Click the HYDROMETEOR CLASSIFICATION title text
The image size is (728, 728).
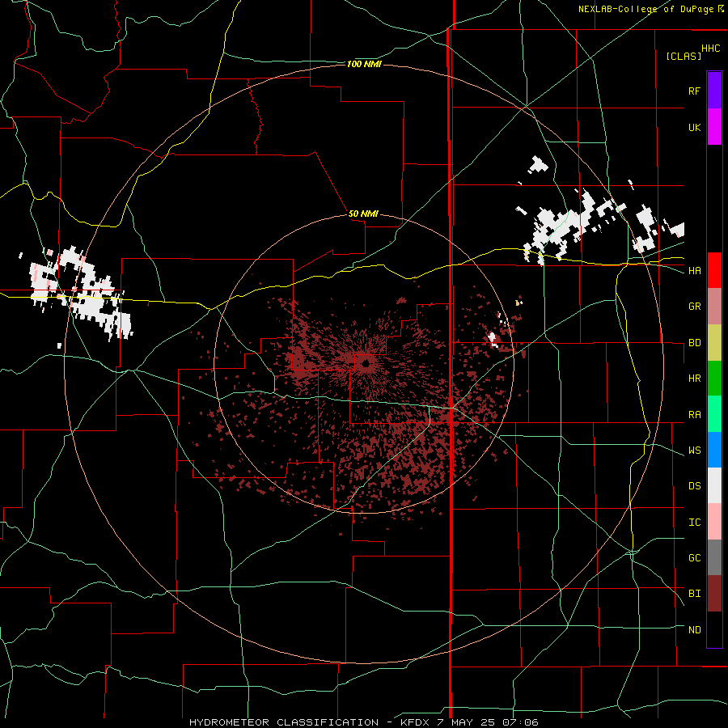tap(284, 722)
